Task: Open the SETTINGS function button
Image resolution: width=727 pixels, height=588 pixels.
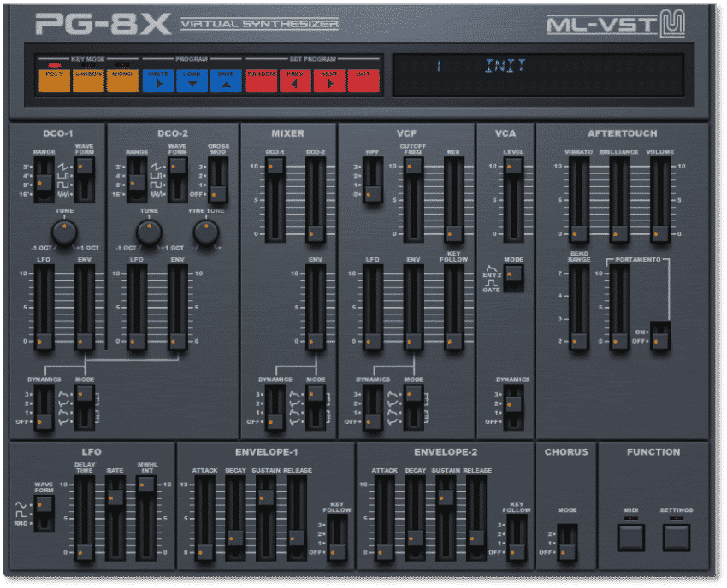Action: 676,537
